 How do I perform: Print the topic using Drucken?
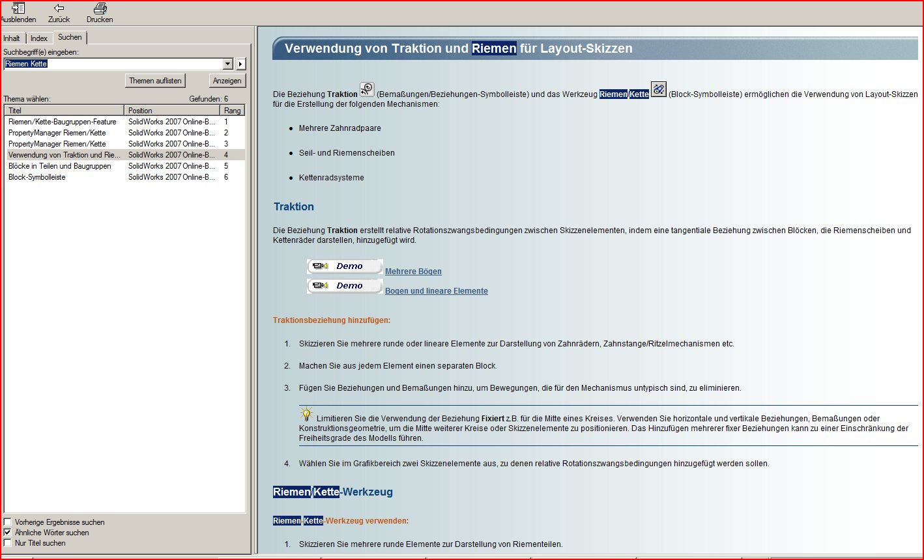(100, 12)
